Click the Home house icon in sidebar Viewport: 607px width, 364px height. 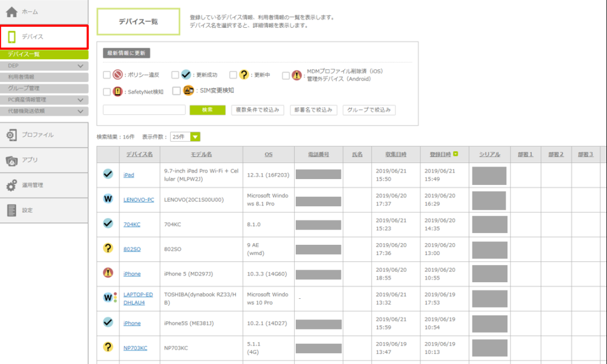click(12, 12)
